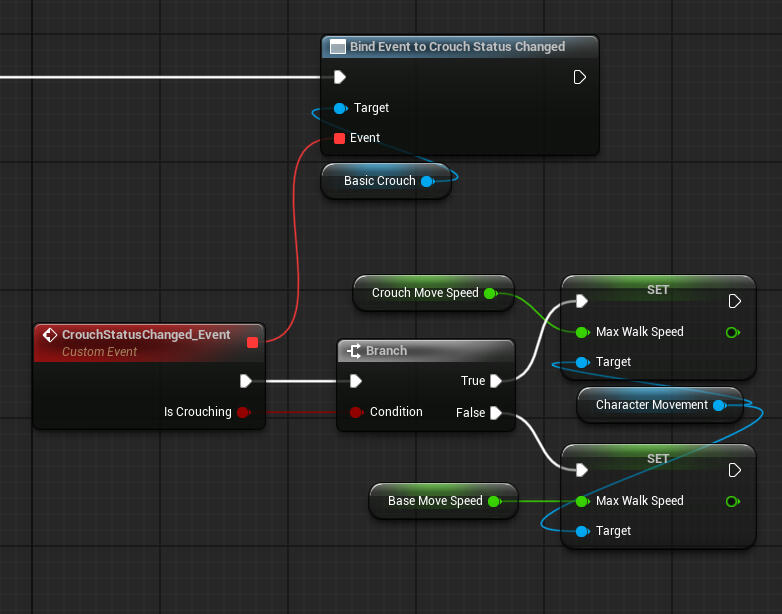Click the red Event delegate pin on Bind Event node
The image size is (782, 614).
[339, 138]
